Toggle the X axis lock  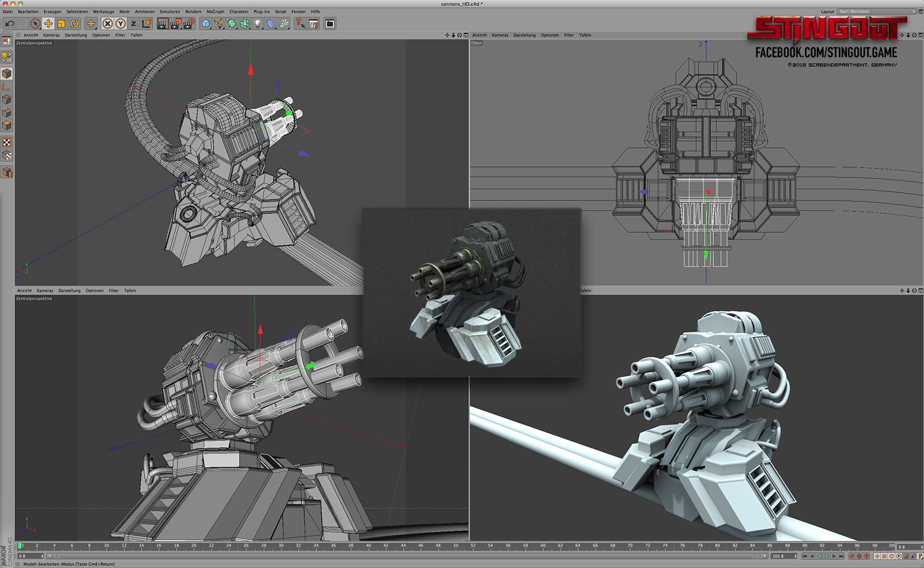point(108,23)
